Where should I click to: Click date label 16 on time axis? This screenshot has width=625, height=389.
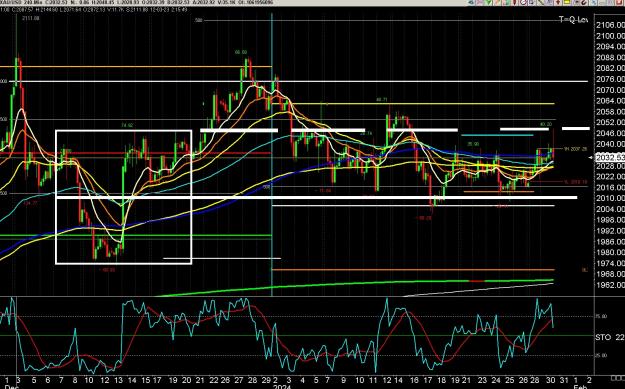(x=415, y=380)
